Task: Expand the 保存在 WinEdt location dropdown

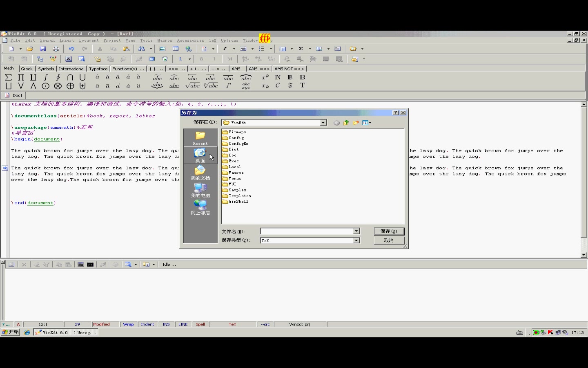Action: (x=323, y=123)
